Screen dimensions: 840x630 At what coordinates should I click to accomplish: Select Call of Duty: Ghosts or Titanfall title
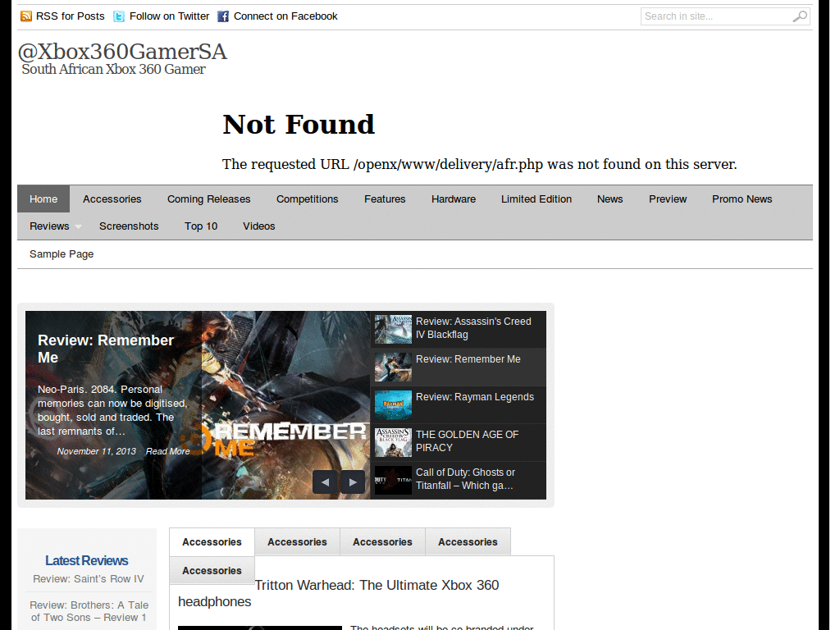[x=465, y=479]
